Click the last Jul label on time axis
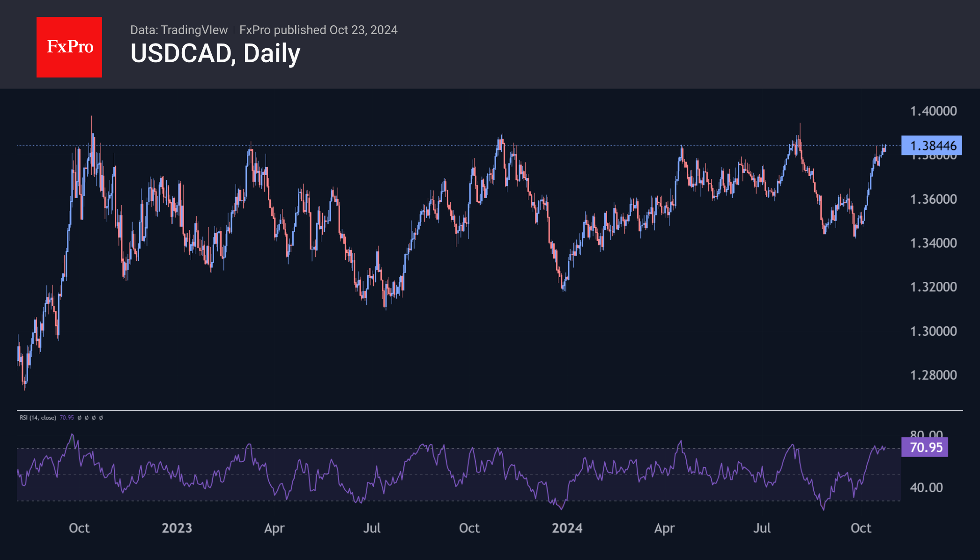The image size is (980, 560). click(762, 528)
